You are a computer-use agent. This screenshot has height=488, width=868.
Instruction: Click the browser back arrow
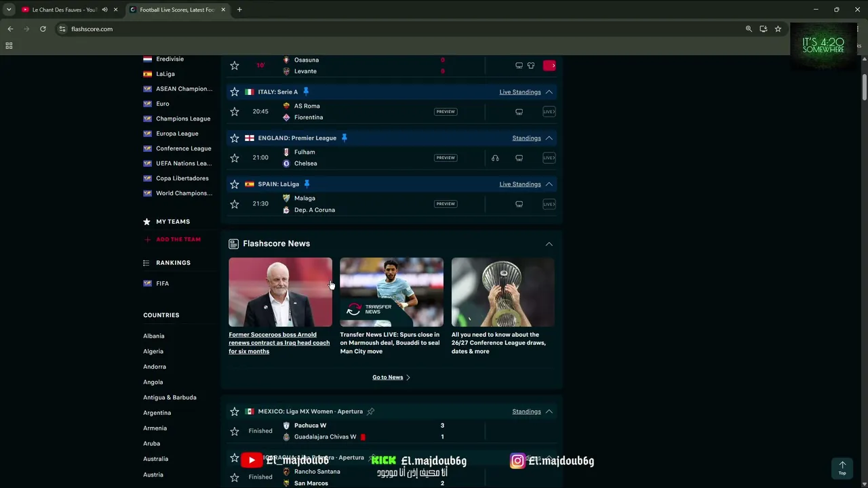point(10,29)
